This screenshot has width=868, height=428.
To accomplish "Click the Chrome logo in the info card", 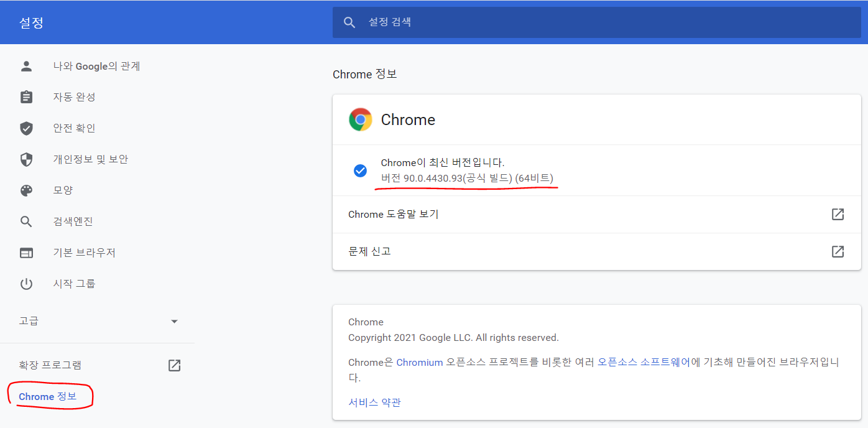I will pos(361,119).
